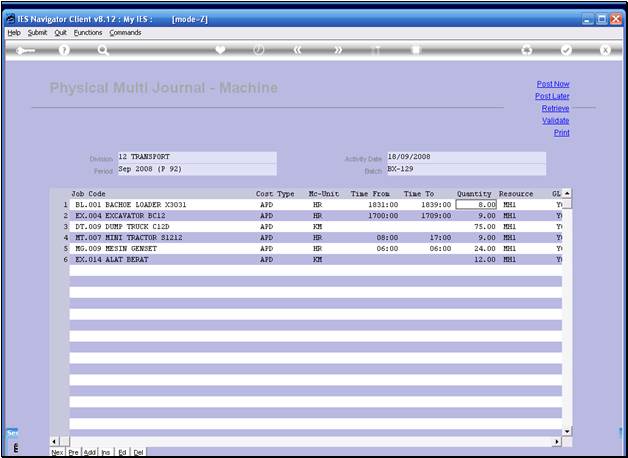Click the Period field Sep 2008

click(x=197, y=169)
